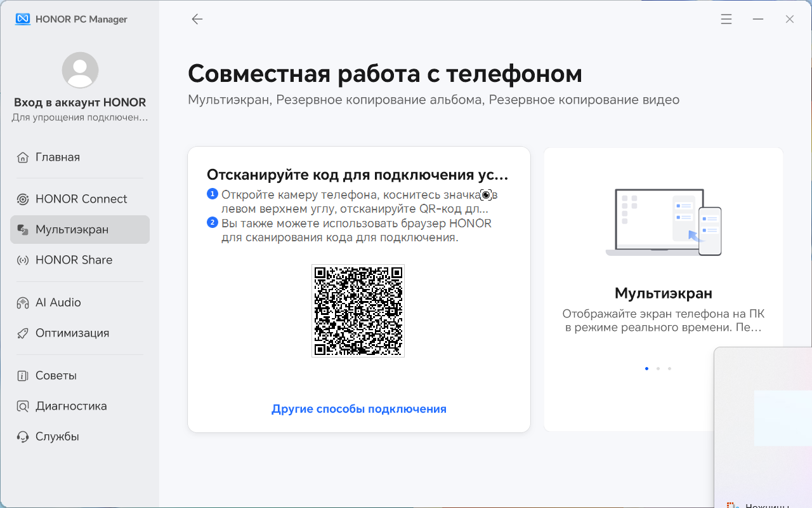Minimize the HONOR PC Manager window
This screenshot has height=508, width=812.
[758, 19]
